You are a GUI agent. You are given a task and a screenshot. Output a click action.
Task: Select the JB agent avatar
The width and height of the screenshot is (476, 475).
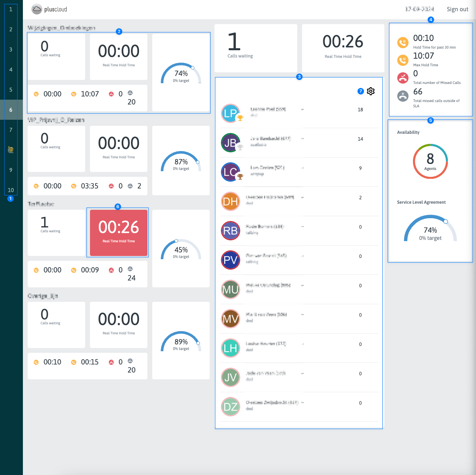(x=230, y=143)
